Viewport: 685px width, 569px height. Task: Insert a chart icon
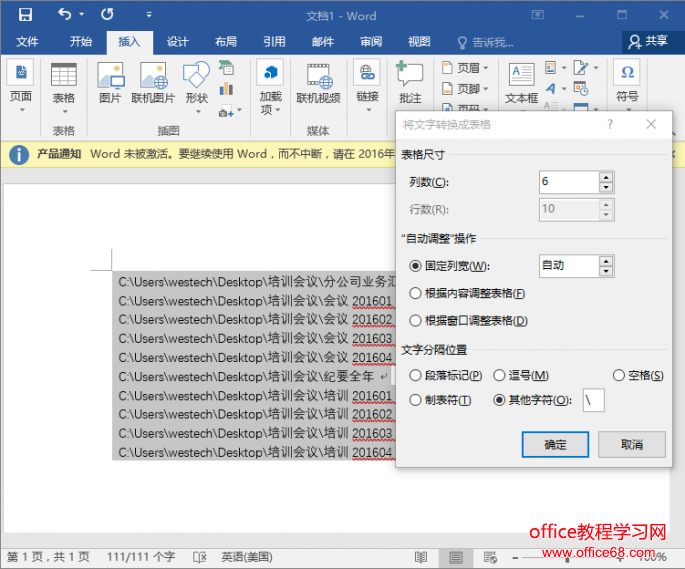(x=226, y=89)
